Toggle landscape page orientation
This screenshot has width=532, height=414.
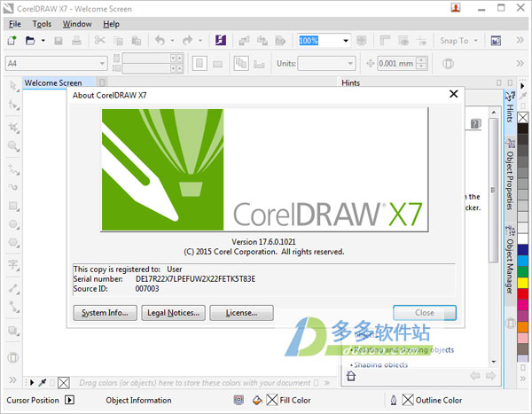tap(217, 64)
